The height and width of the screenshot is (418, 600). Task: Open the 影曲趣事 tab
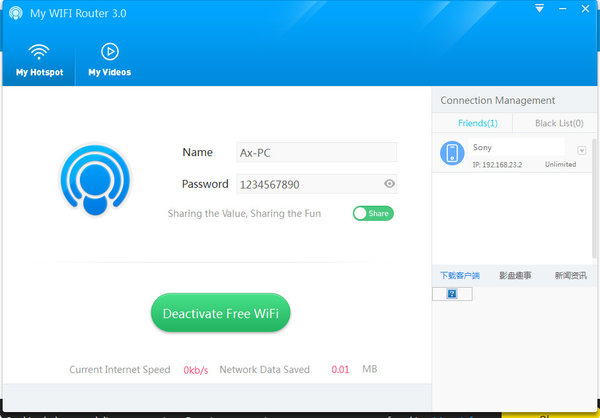[x=515, y=276]
